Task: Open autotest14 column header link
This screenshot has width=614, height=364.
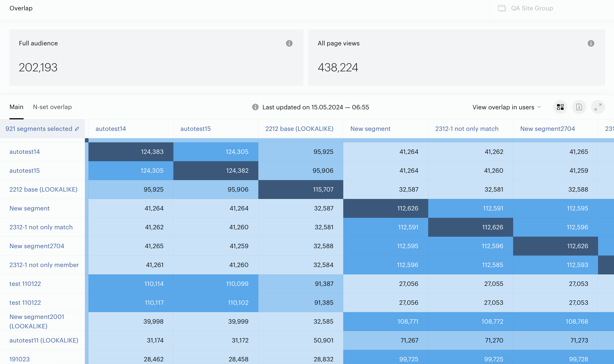Action: [x=111, y=129]
